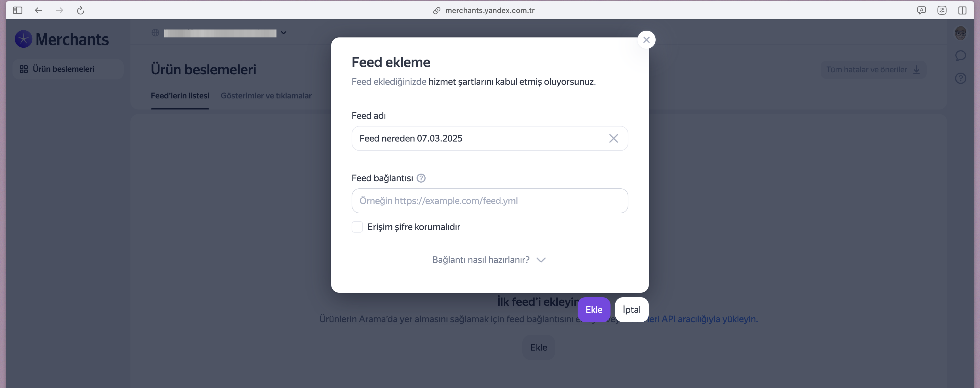
Task: Click the Feed bağlantısı URL field
Action: 489,201
